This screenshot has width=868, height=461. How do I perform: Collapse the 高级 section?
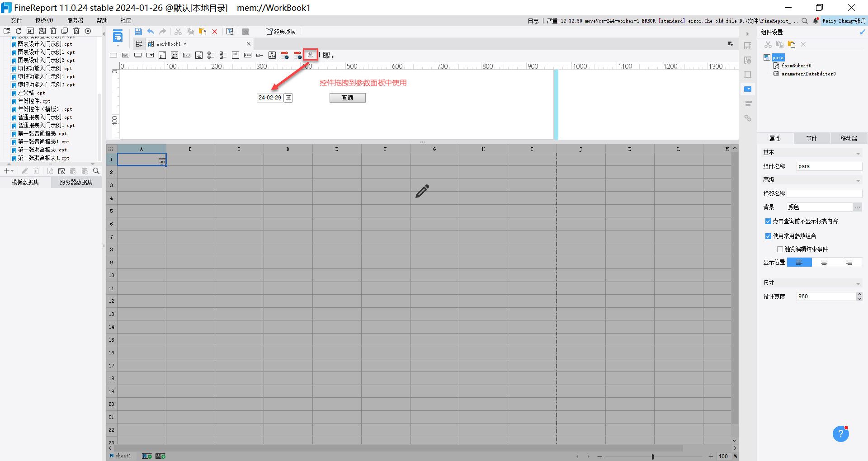tap(858, 181)
